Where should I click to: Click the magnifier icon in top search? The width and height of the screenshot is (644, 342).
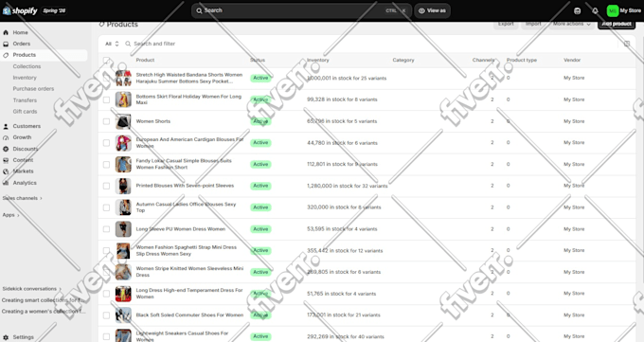[x=199, y=10]
